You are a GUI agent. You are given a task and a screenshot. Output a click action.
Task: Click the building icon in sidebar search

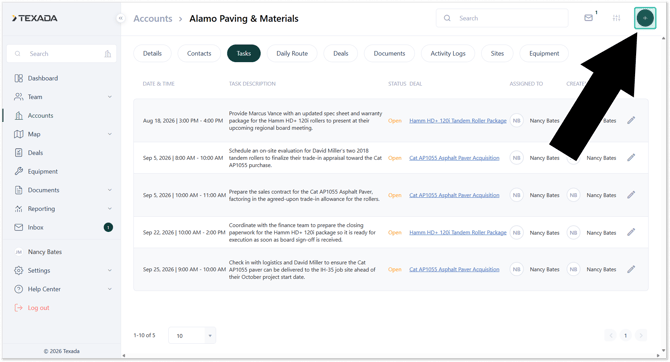108,54
